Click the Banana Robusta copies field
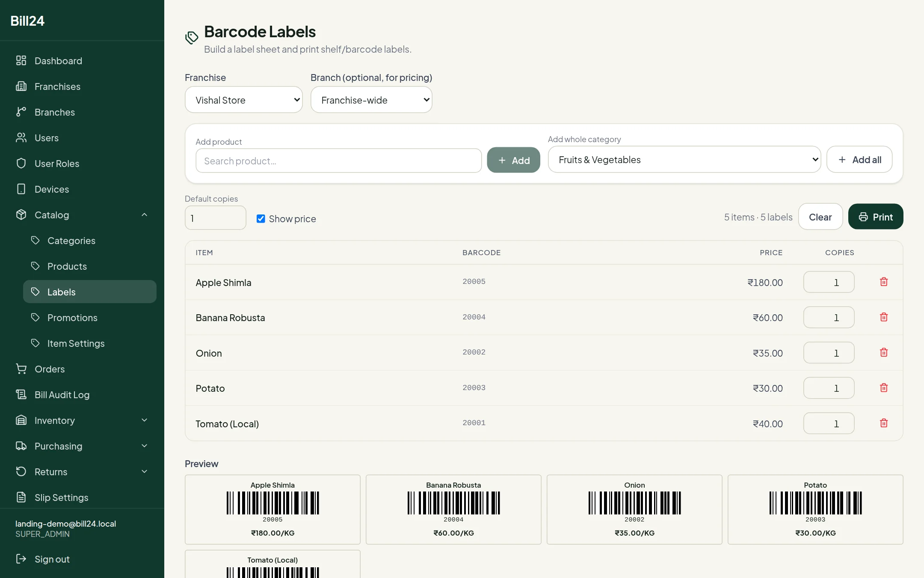The height and width of the screenshot is (578, 924). [x=829, y=317]
